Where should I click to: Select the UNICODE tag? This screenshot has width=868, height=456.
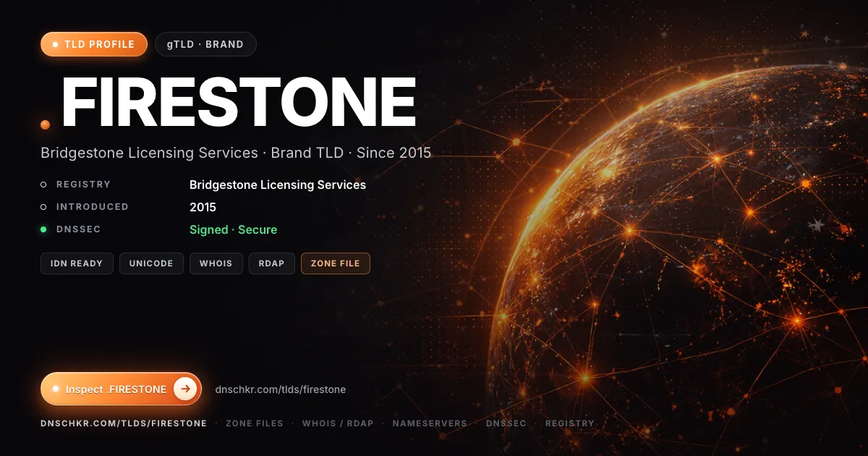[x=151, y=263]
